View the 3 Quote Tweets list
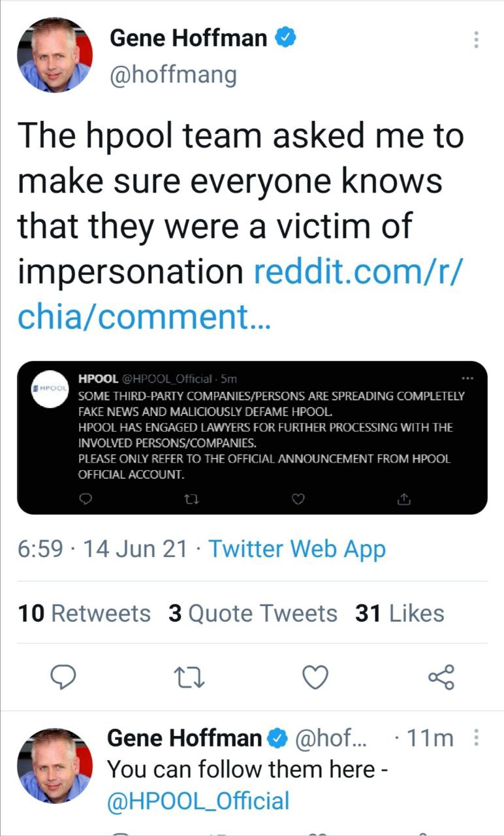The width and height of the screenshot is (504, 836). point(253,613)
